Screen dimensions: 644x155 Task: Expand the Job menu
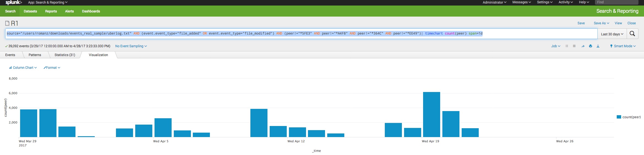click(x=555, y=46)
